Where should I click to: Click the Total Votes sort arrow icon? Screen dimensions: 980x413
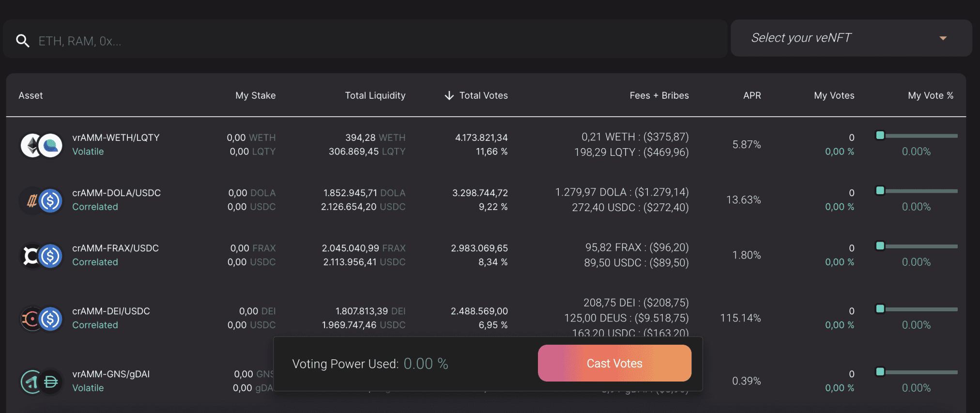pos(449,95)
